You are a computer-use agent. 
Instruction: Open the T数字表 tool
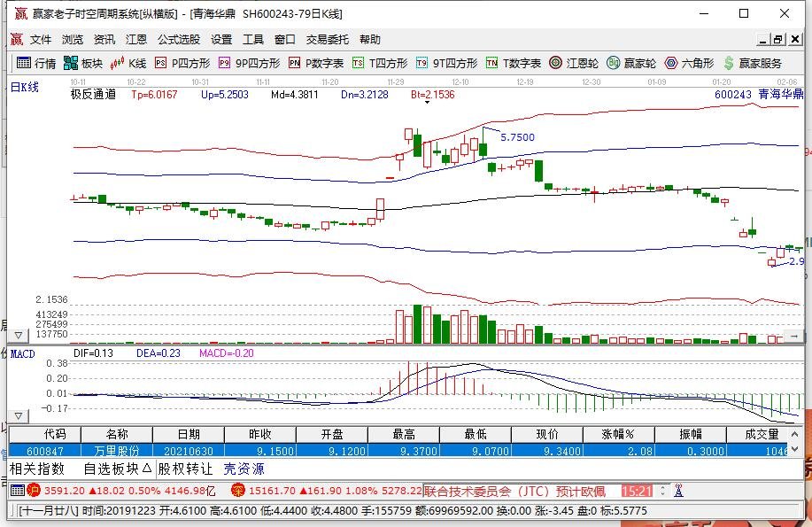pyautogui.click(x=514, y=63)
